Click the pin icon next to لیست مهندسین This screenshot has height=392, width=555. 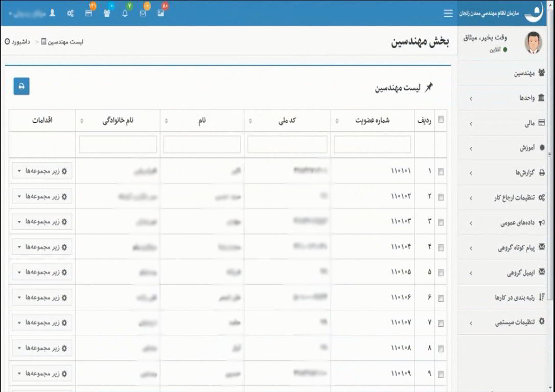pyautogui.click(x=429, y=87)
